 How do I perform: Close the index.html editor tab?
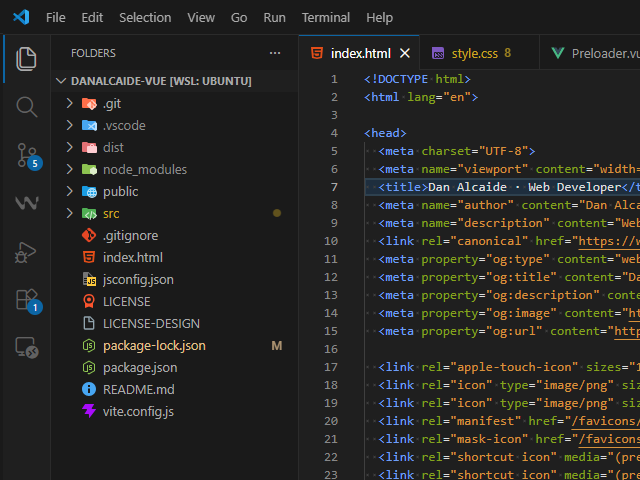tap(404, 53)
